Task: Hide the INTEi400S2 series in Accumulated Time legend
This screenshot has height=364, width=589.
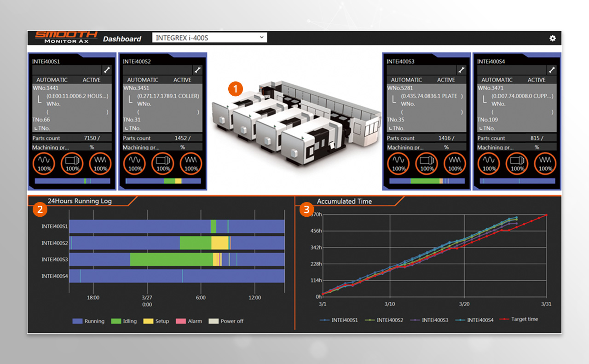Action: click(x=387, y=319)
